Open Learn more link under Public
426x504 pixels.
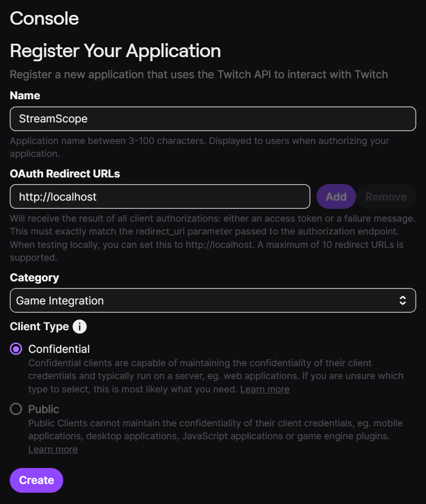click(x=53, y=449)
